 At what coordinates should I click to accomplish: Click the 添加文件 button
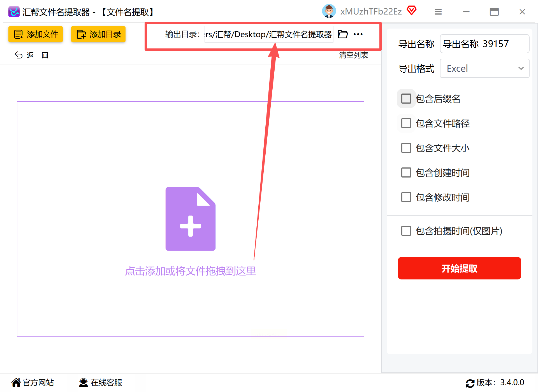point(36,34)
